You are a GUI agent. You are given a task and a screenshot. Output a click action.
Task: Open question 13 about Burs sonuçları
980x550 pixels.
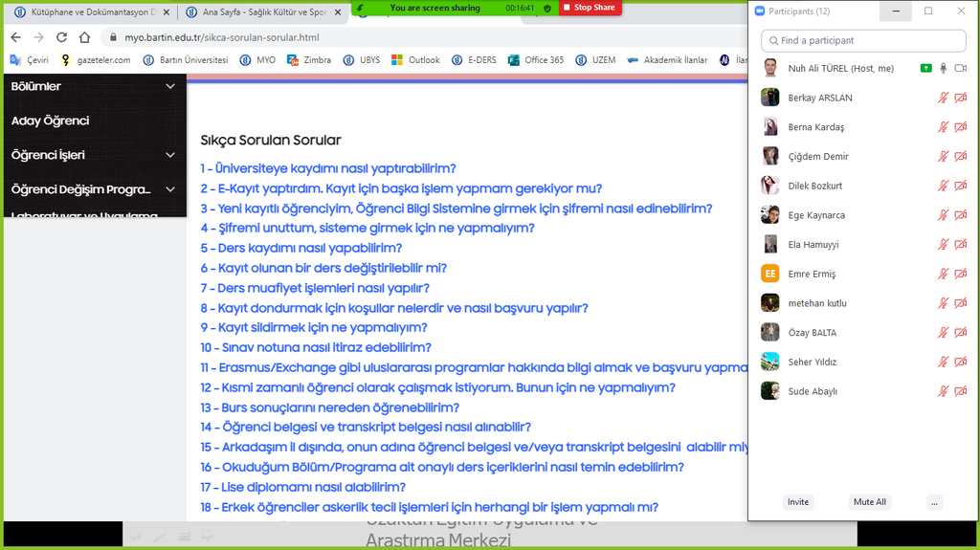tap(329, 407)
